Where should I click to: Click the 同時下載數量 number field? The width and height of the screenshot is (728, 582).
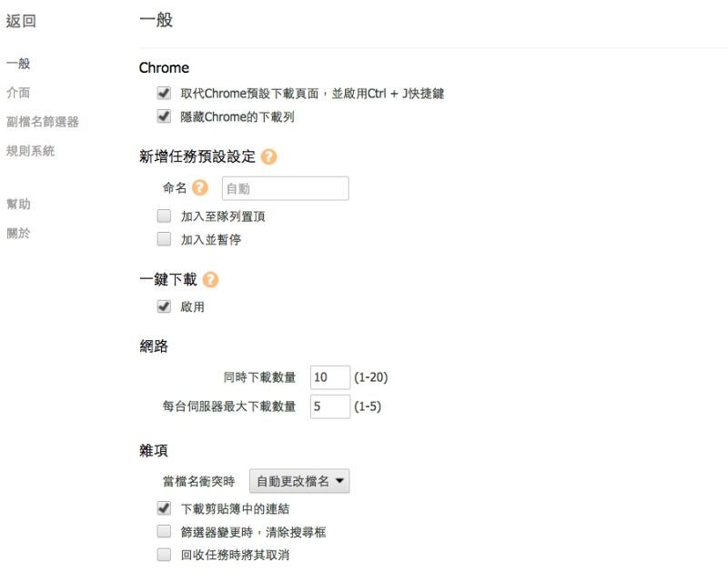pyautogui.click(x=329, y=376)
